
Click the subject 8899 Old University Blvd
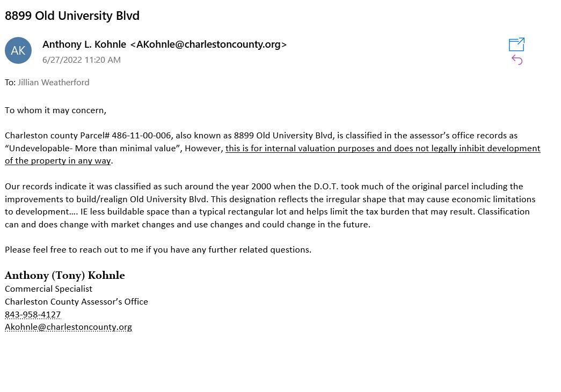[x=72, y=16]
